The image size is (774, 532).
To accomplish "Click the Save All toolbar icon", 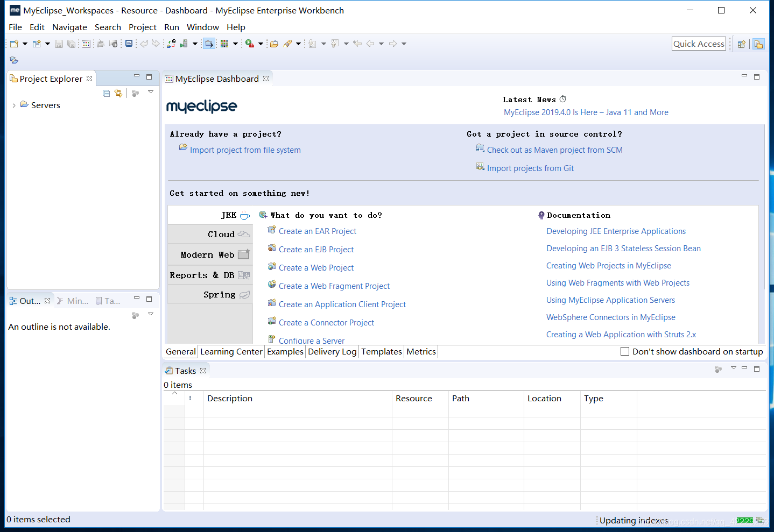I will 71,44.
